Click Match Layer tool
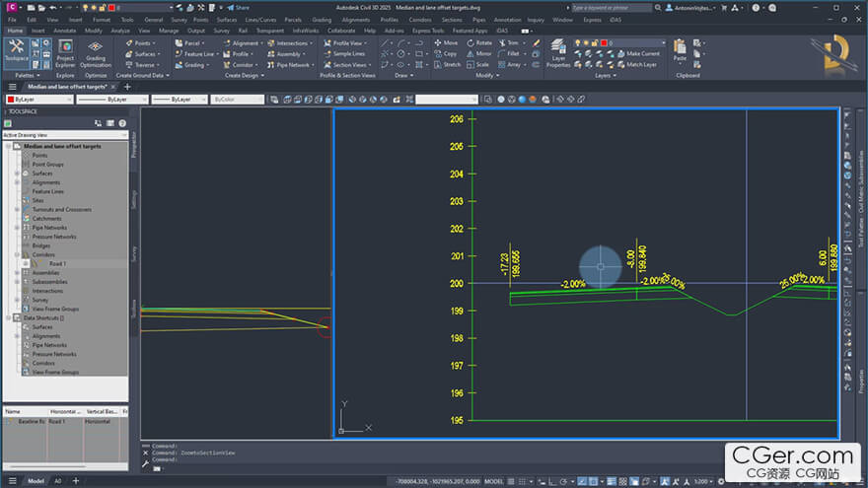This screenshot has width=868, height=488. 637,64
